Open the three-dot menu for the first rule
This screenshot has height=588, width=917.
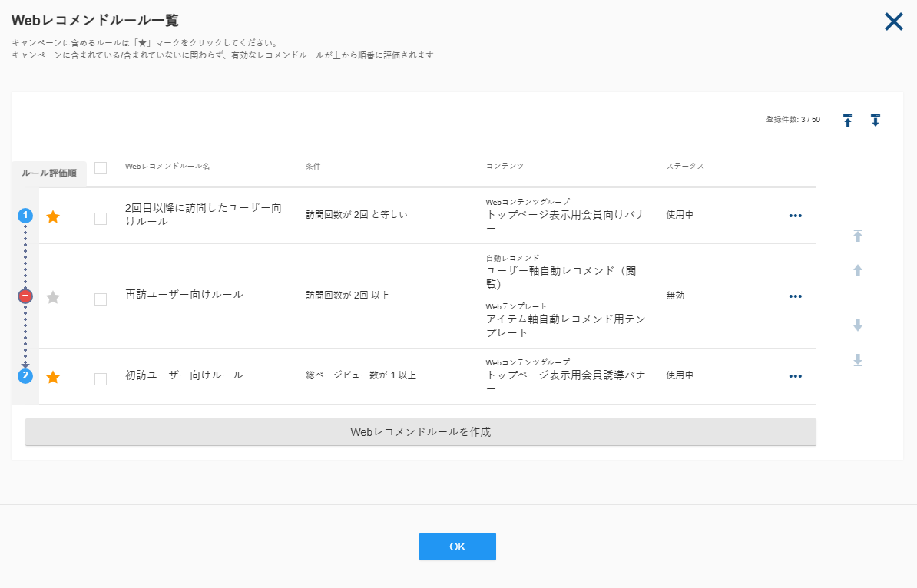(796, 216)
